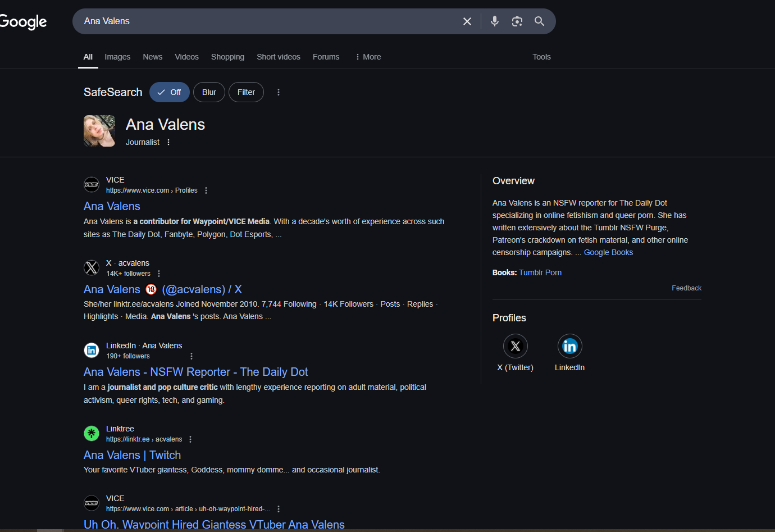Open 'Ana Valens - NSFW Reporter' LinkedIn result
Screen dimensions: 775x532
click(195, 372)
